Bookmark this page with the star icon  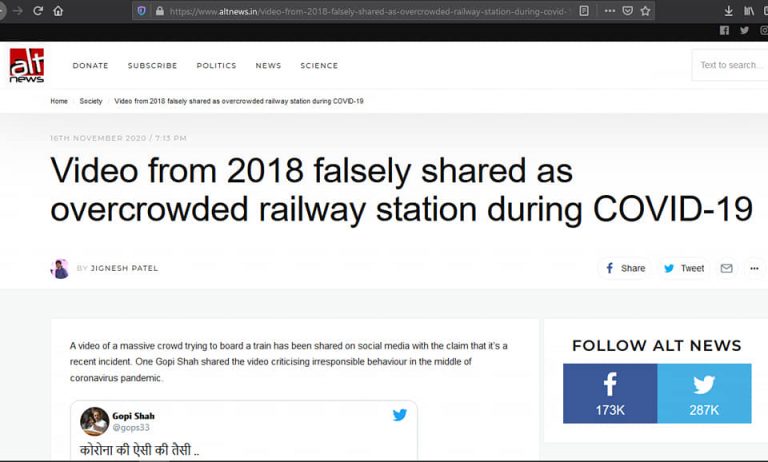645,11
